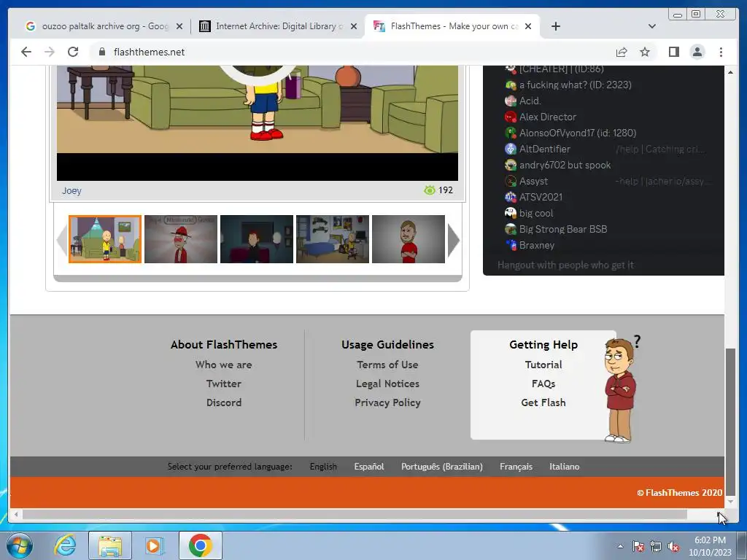Open Legal Notices link
Screen dimensions: 747x560
pos(387,384)
